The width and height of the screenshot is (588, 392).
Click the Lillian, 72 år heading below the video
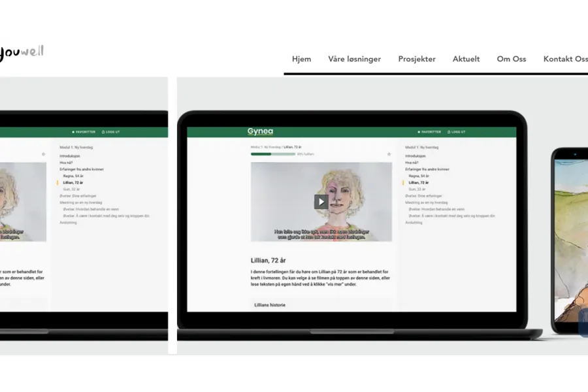pos(269,261)
